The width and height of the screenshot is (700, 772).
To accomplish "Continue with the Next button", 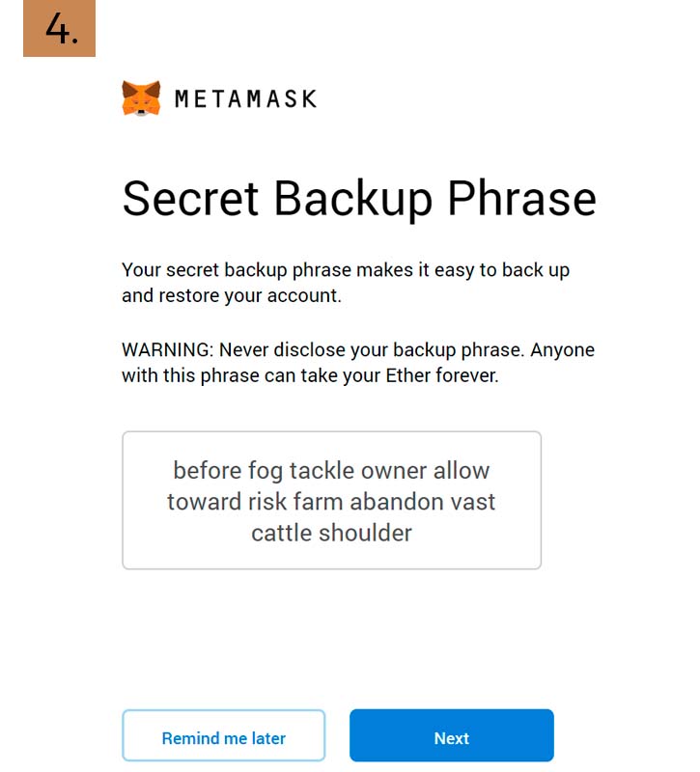I will coord(452,735).
